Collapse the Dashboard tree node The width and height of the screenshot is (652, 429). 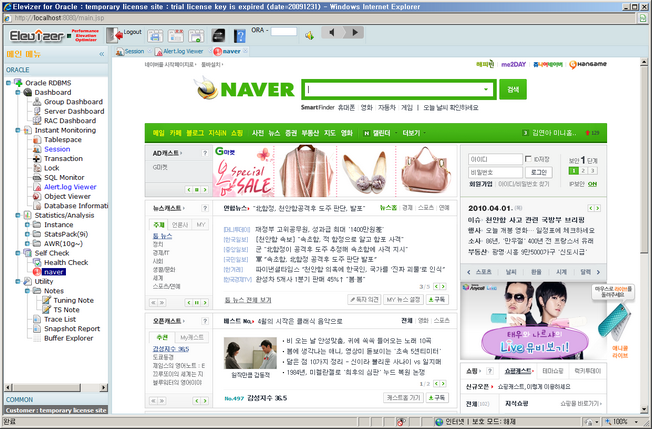pyautogui.click(x=18, y=92)
